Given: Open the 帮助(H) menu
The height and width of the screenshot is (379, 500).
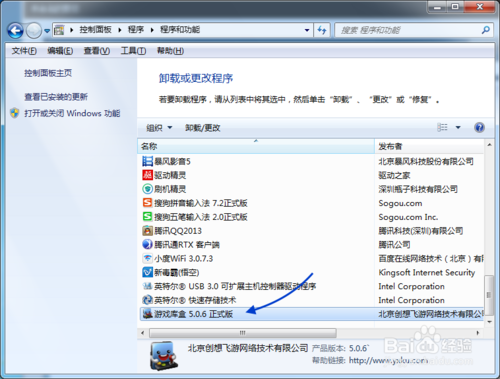Looking at the screenshot, I should 170,51.
